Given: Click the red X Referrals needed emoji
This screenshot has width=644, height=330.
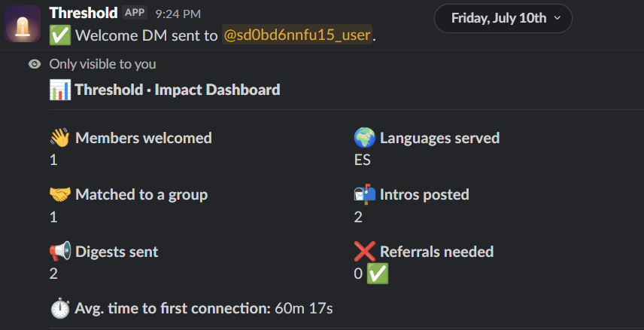Looking at the screenshot, I should pyautogui.click(x=365, y=252).
